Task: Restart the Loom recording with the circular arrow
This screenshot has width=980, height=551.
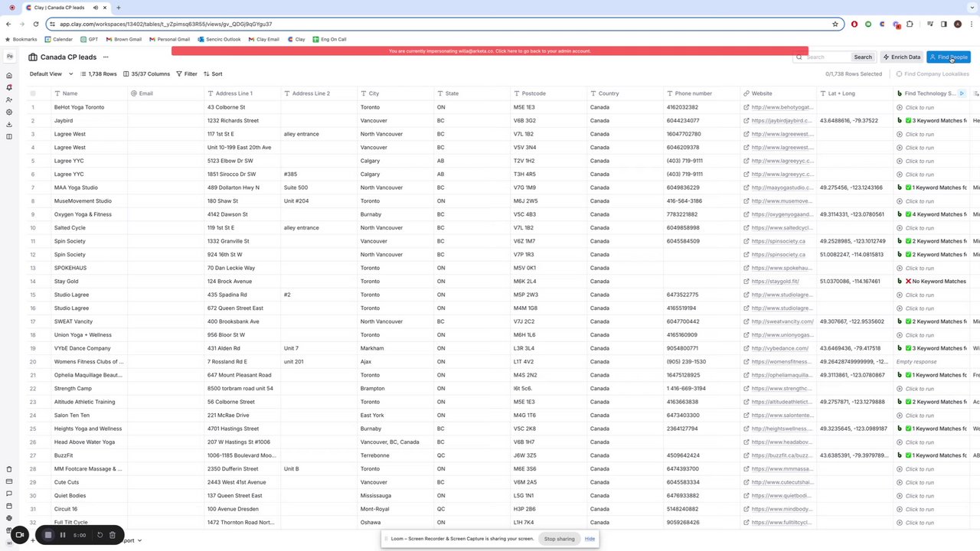Action: [x=100, y=535]
